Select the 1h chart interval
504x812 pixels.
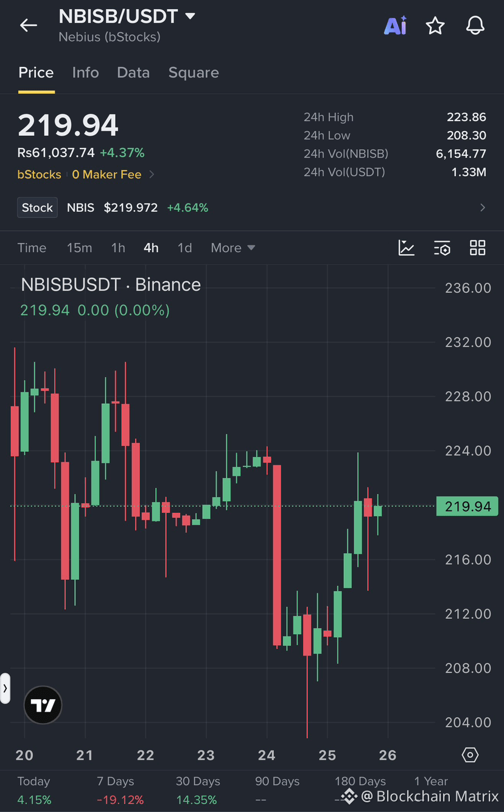118,248
